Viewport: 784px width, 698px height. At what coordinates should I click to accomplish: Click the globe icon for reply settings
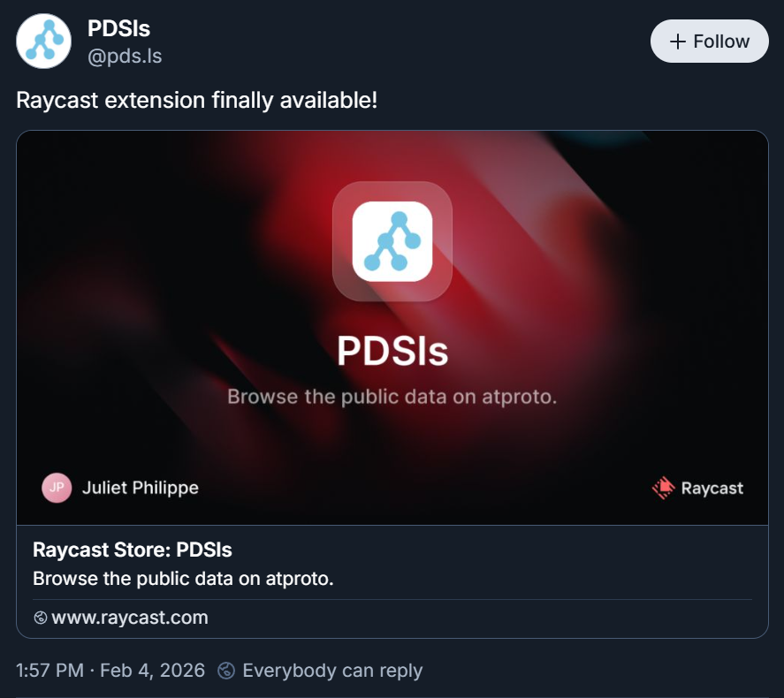tap(226, 671)
